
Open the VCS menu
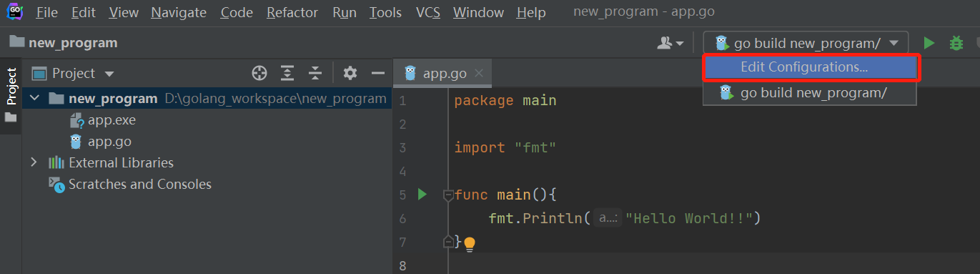(427, 12)
